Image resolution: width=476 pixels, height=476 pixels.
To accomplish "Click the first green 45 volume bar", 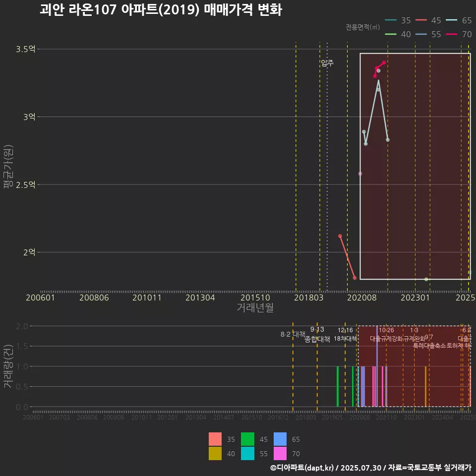I will point(338,386).
